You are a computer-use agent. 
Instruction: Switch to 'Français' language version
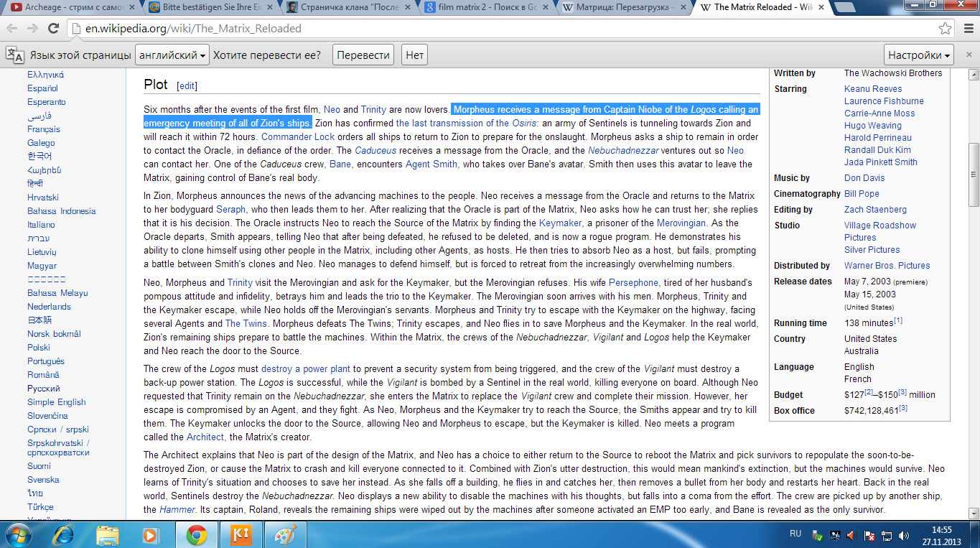(x=44, y=129)
